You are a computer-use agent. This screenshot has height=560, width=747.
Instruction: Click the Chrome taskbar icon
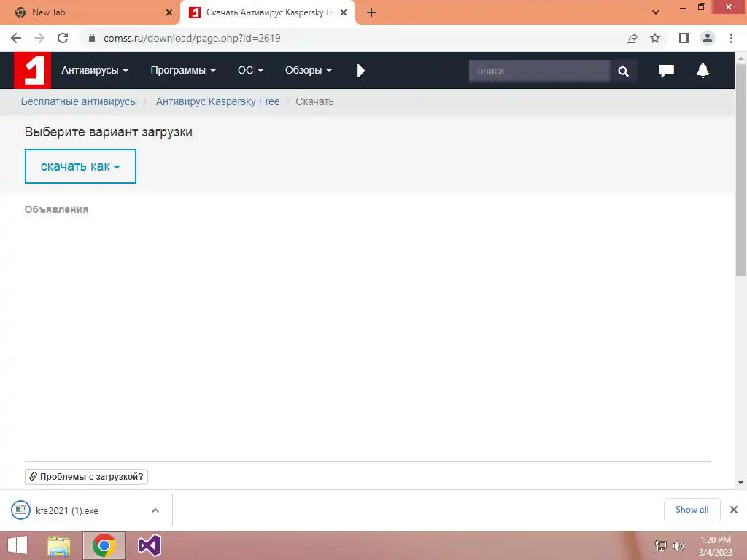(104, 545)
